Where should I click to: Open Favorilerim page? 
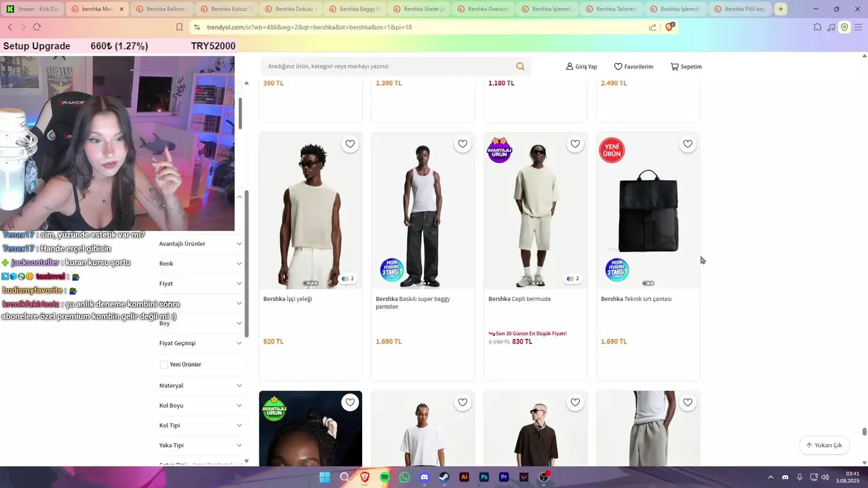click(x=633, y=66)
